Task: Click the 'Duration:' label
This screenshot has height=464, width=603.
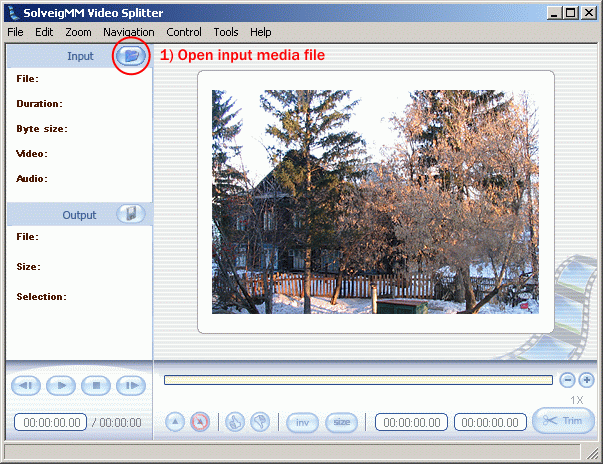Action: point(39,104)
